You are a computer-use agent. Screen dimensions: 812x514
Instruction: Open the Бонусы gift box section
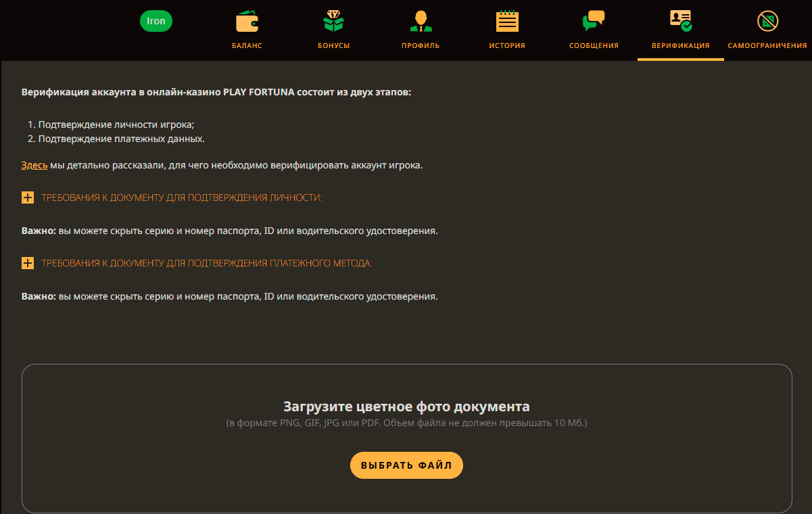point(333,30)
